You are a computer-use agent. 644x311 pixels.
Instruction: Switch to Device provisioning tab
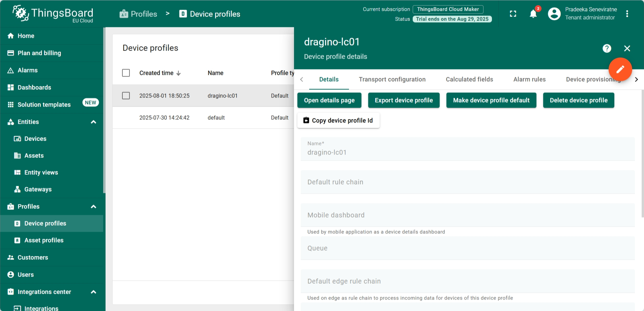point(593,80)
